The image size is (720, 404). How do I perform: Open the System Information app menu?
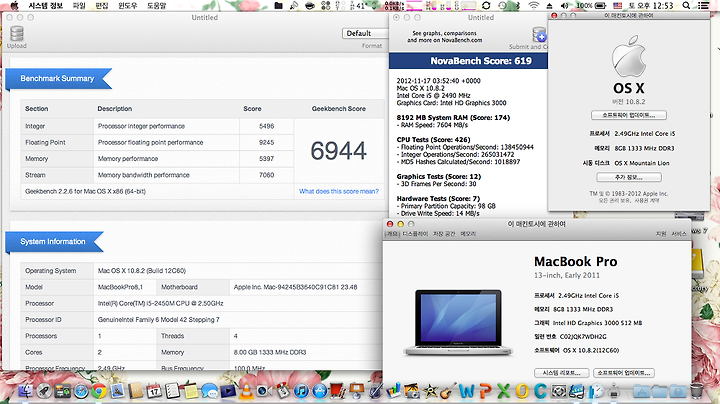[x=45, y=6]
